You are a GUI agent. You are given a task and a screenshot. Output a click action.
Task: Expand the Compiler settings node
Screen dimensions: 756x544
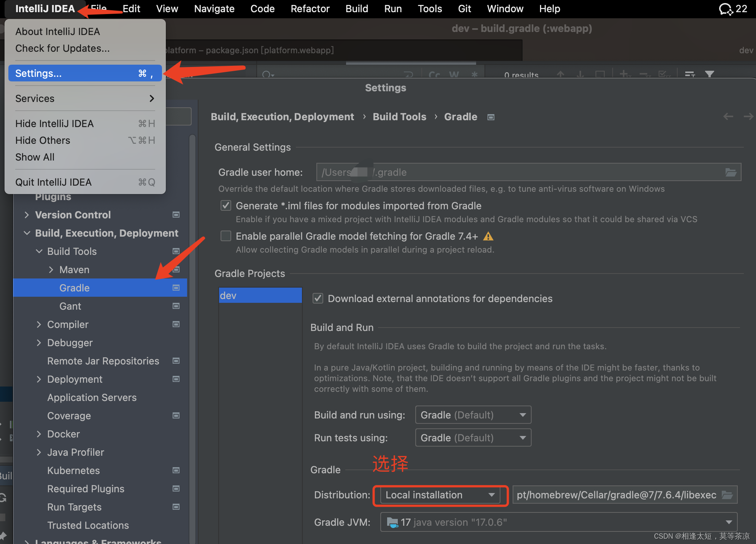pyautogui.click(x=39, y=324)
